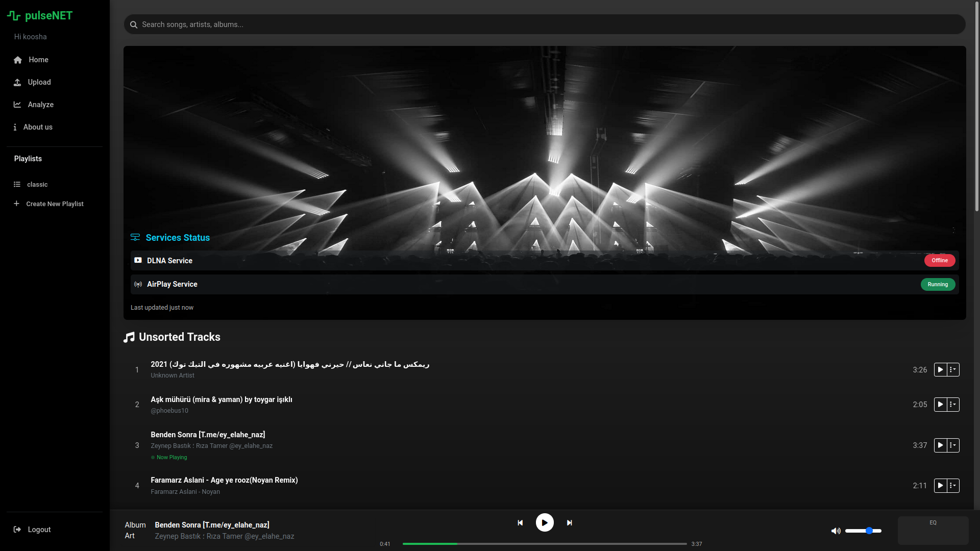Open the classic playlist icon

[x=18, y=184]
